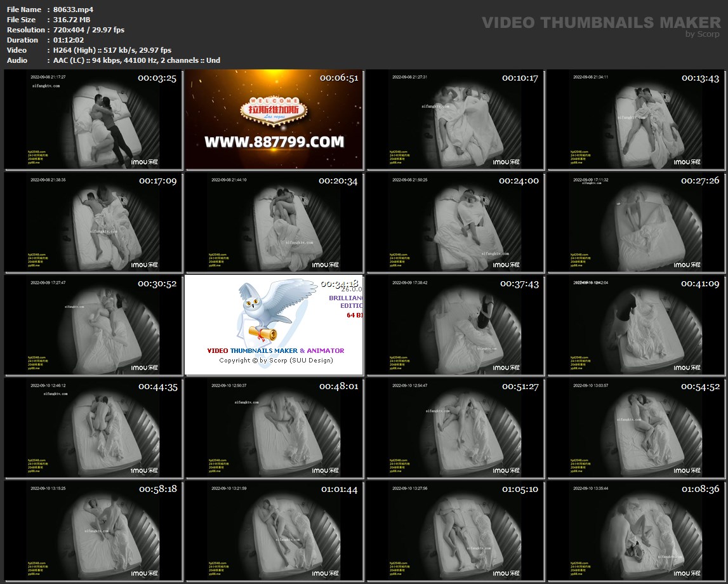Screen dimensions: 728x584
Task: Select the thumbnail marked 00:06:51
Action: pyautogui.click(x=274, y=120)
